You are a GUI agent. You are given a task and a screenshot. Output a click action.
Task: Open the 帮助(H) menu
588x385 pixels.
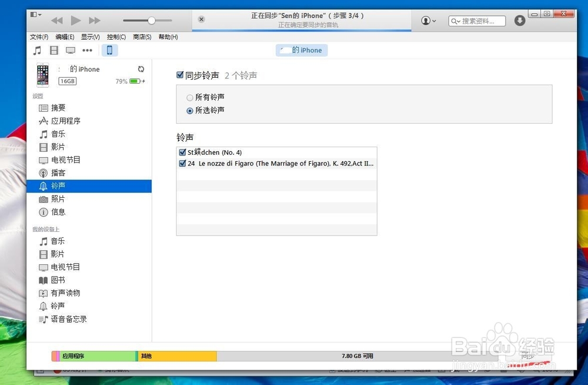pos(168,37)
